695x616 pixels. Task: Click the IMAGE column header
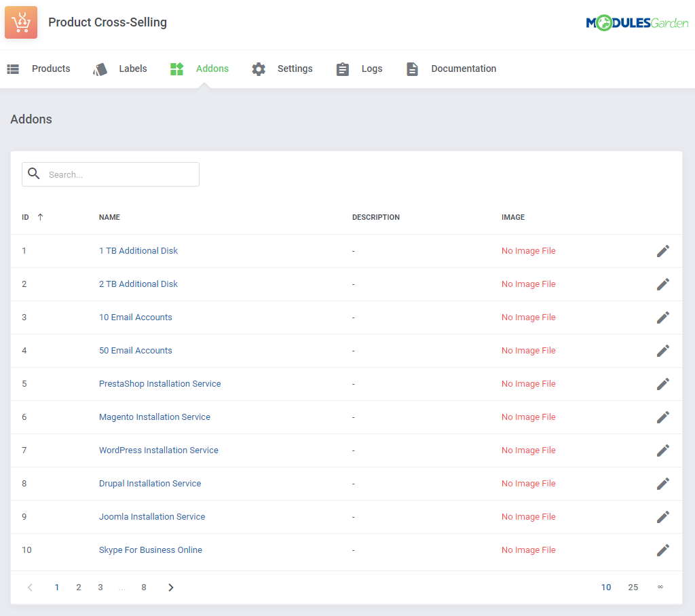tap(513, 217)
